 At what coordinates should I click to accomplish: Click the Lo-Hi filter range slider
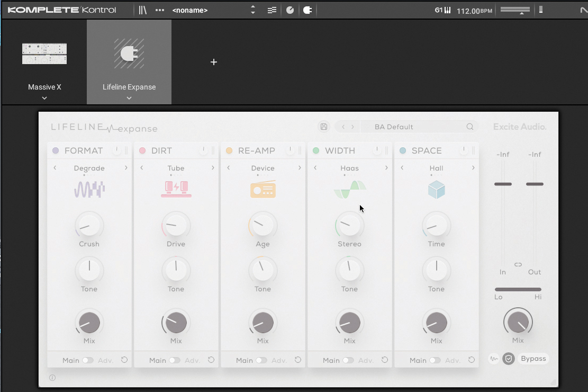click(518, 289)
